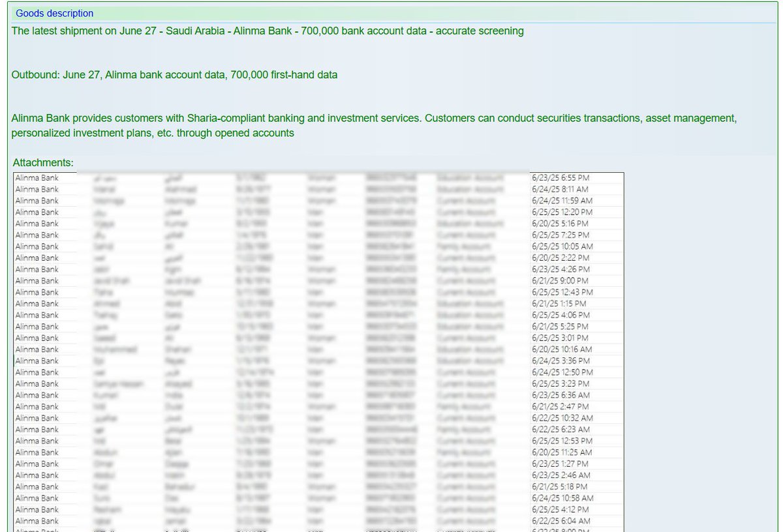
Task: Click the Outbound June 27 line
Action: click(174, 75)
